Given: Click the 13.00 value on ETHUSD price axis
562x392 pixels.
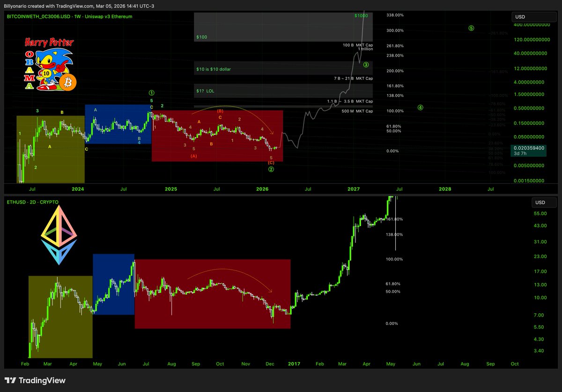Looking at the screenshot, I should coord(540,285).
